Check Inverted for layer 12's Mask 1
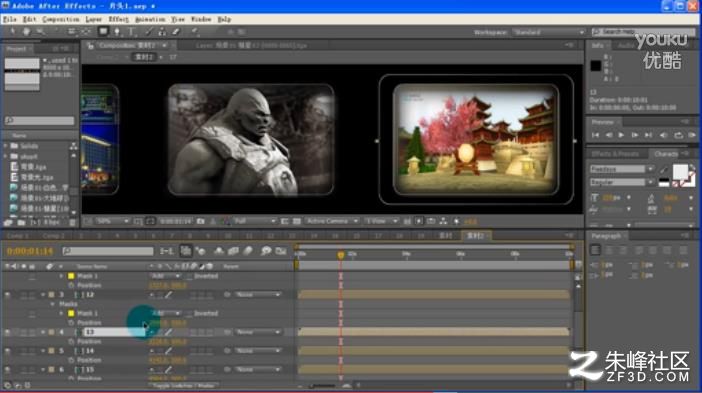 click(x=190, y=313)
